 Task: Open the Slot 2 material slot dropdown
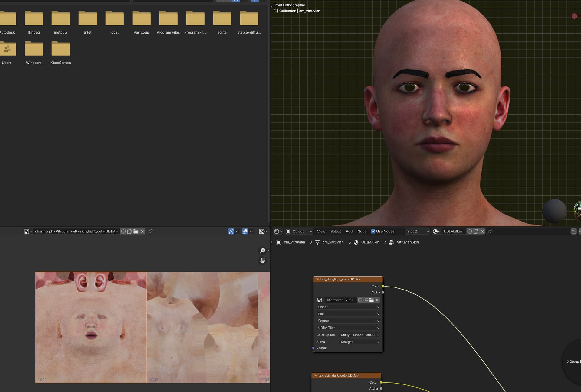point(418,231)
